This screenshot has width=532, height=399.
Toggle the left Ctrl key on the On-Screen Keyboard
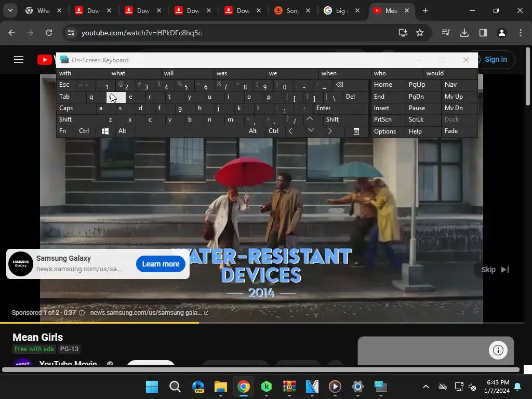(86, 131)
